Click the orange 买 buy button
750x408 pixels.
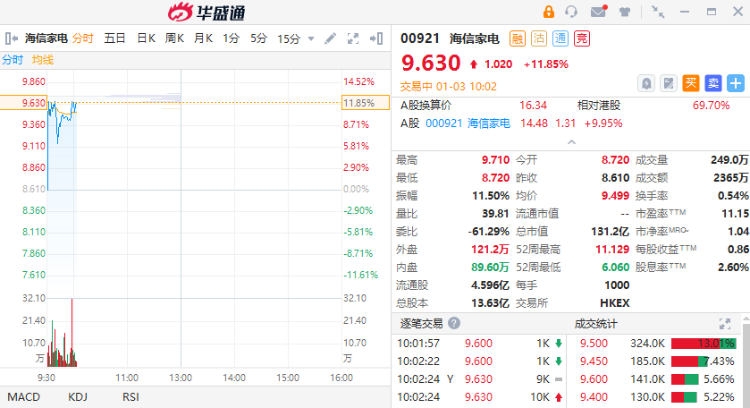click(x=691, y=83)
